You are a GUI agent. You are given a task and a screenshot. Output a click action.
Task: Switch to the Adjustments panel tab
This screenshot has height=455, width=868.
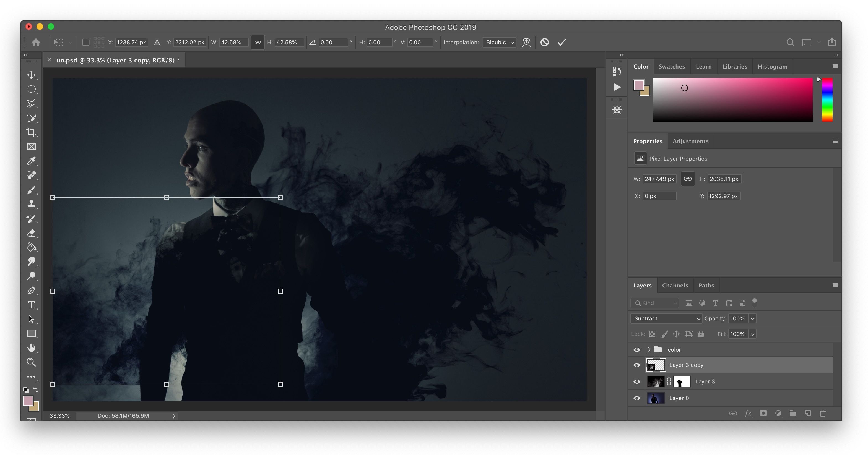tap(691, 141)
